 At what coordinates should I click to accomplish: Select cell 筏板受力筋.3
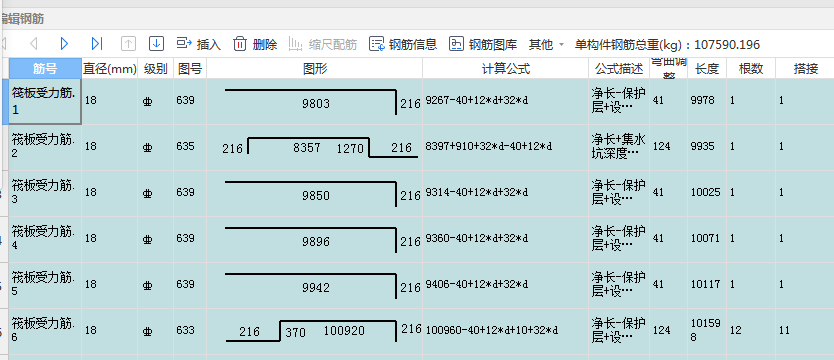tap(45, 193)
